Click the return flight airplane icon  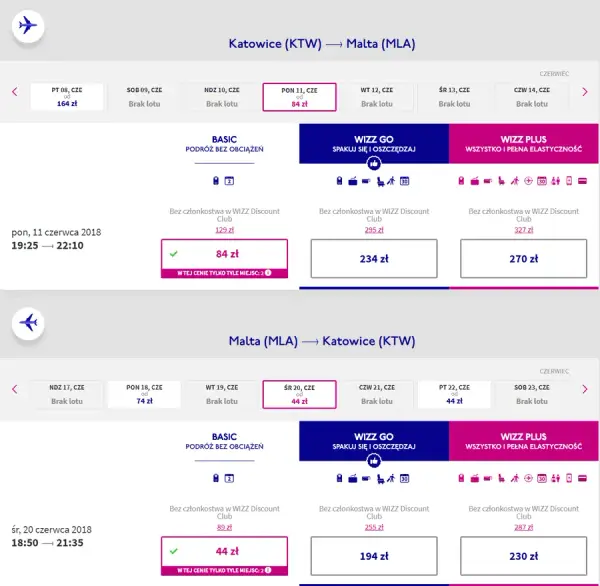click(x=28, y=323)
